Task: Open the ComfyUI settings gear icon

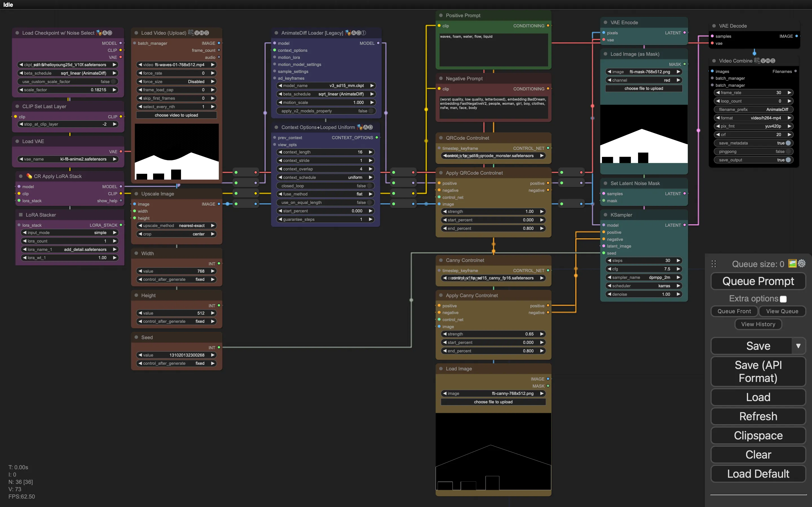Action: click(x=802, y=264)
